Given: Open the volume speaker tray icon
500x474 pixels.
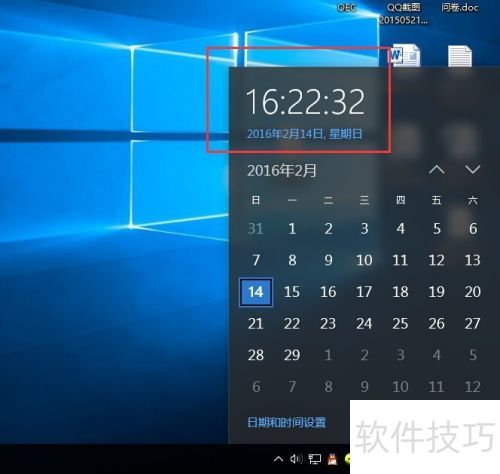Looking at the screenshot, I should point(296,459).
